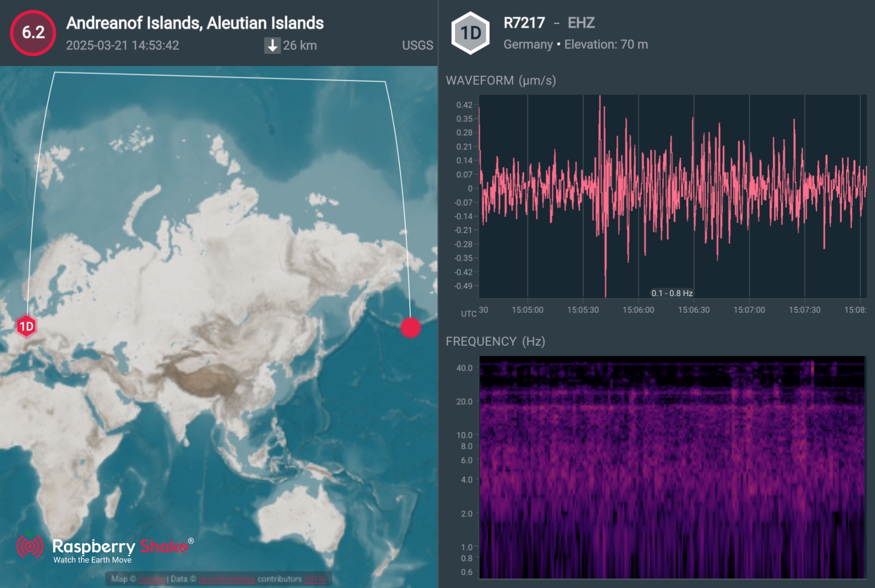875x588 pixels.
Task: Click the USGS source label
Action: pyautogui.click(x=417, y=45)
